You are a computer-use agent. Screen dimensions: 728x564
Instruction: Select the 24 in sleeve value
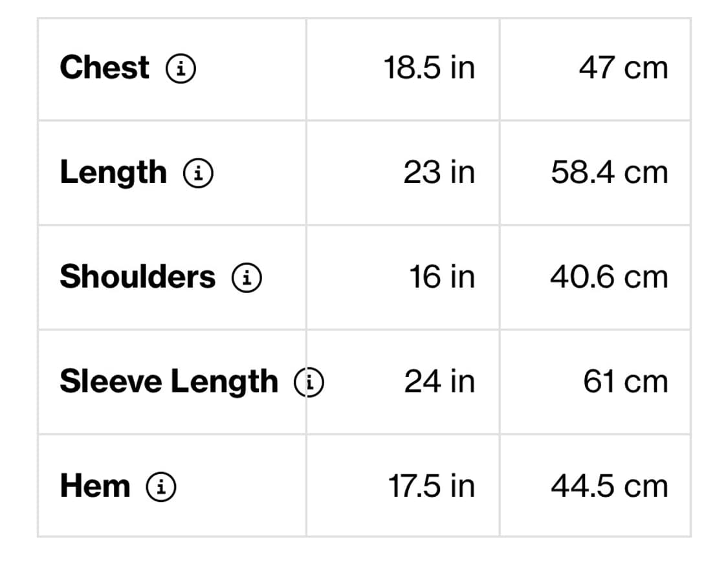(x=439, y=382)
